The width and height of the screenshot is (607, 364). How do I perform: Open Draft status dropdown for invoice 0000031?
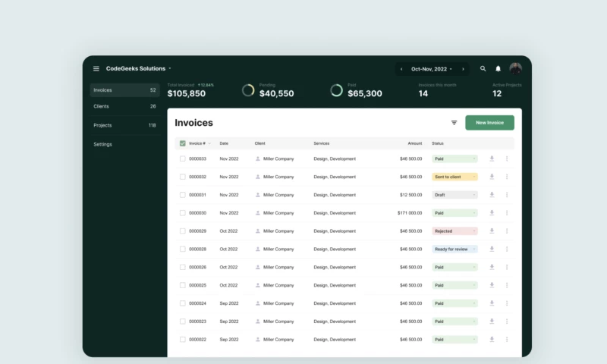[454, 195]
